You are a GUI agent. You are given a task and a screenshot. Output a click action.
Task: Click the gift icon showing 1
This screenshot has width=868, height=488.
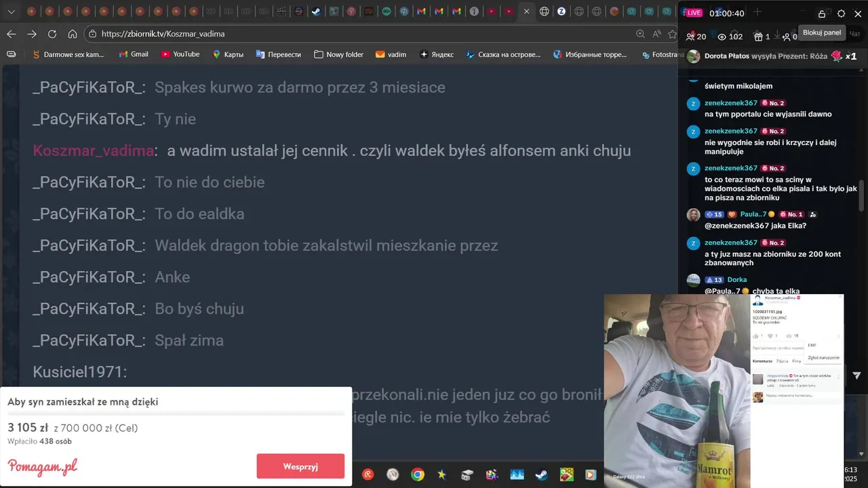coord(758,37)
